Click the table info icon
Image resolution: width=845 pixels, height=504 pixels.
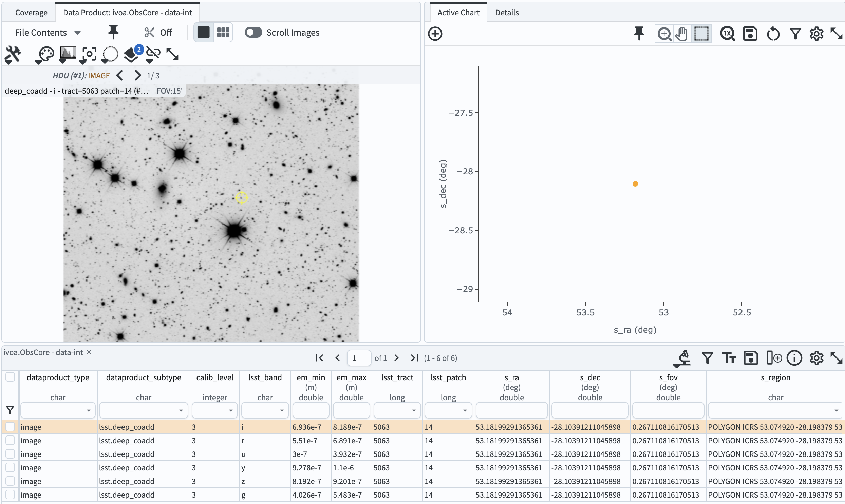794,358
